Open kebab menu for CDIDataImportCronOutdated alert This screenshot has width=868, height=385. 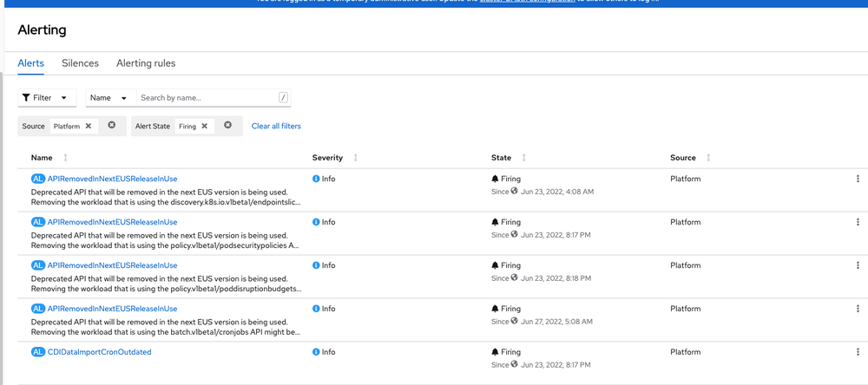(858, 352)
